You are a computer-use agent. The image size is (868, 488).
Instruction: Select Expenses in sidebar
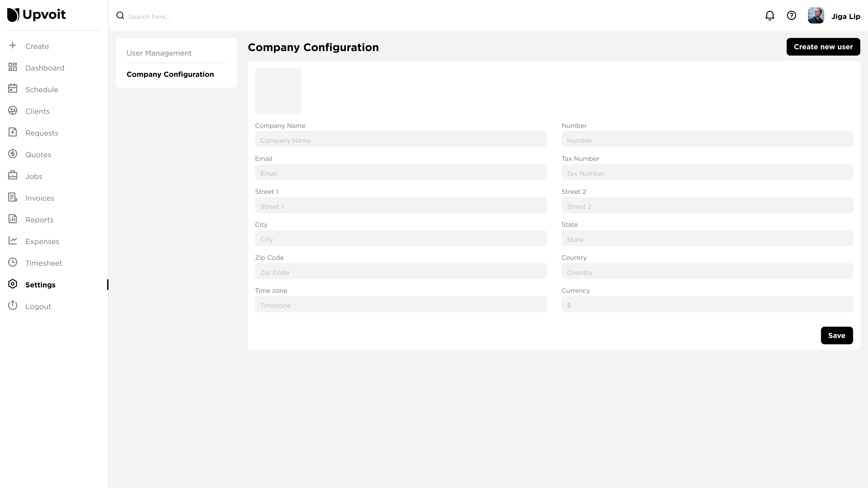pyautogui.click(x=42, y=241)
